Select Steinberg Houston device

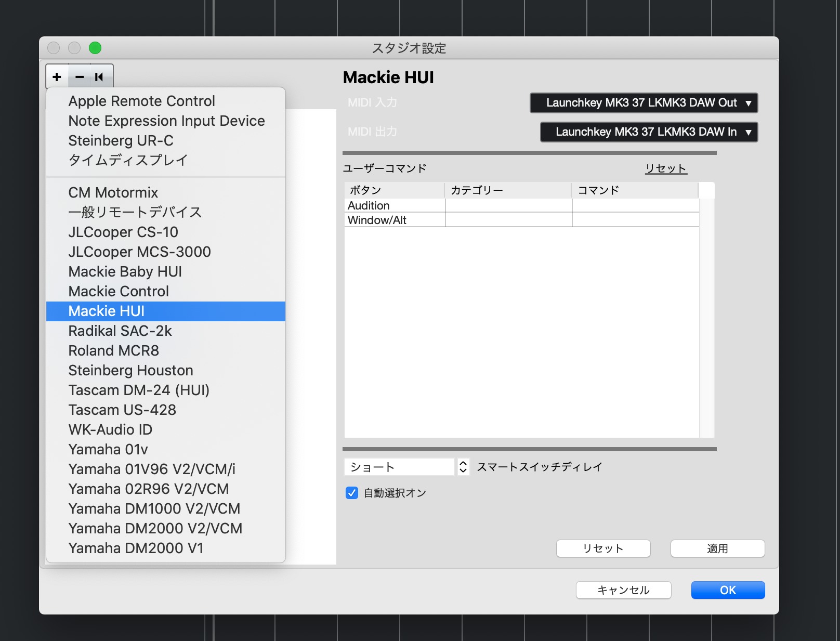(166, 370)
